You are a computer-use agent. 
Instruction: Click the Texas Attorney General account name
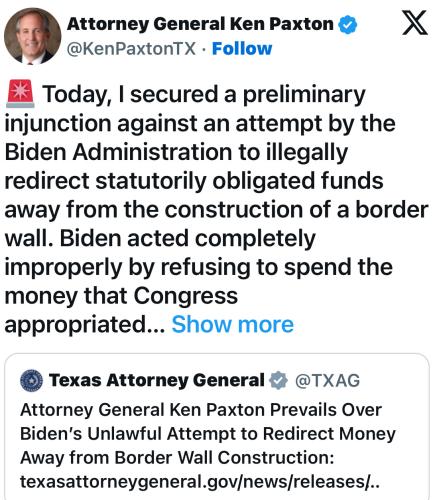[x=157, y=380]
